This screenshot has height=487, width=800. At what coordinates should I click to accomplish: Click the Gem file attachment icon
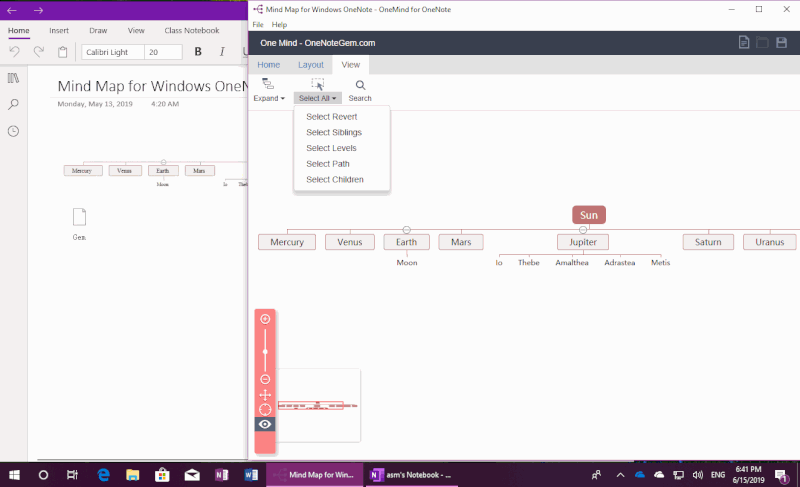coord(79,217)
